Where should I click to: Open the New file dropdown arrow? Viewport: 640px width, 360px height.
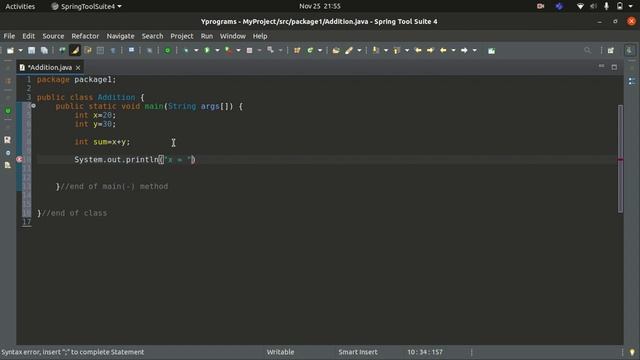point(20,50)
